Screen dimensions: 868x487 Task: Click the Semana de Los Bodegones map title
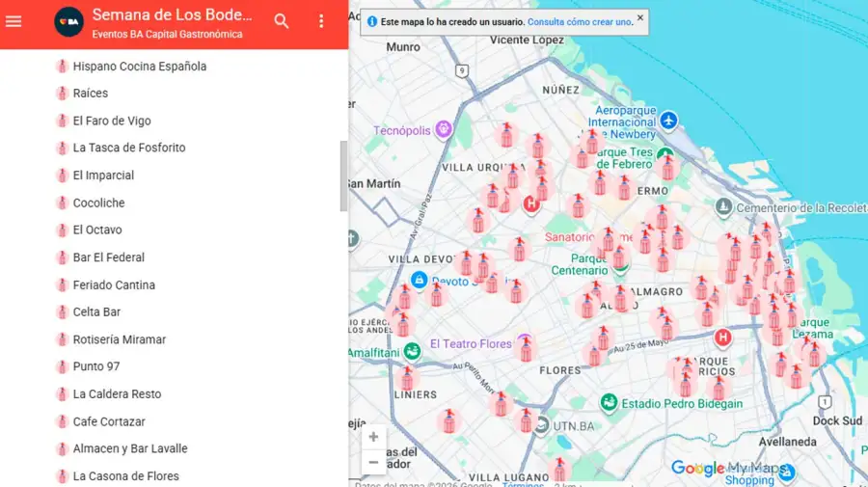click(x=173, y=14)
